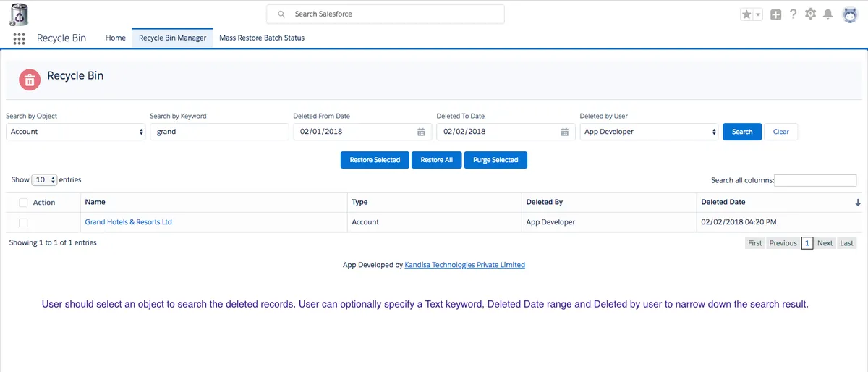Open the Deleted To Date calendar picker
Viewport: 868px width, 372px height.
(x=565, y=132)
